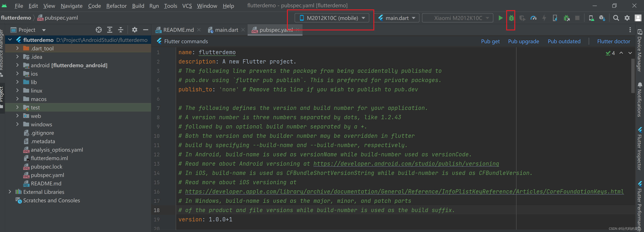
Task: Click the Flutter doctor link
Action: (613, 42)
